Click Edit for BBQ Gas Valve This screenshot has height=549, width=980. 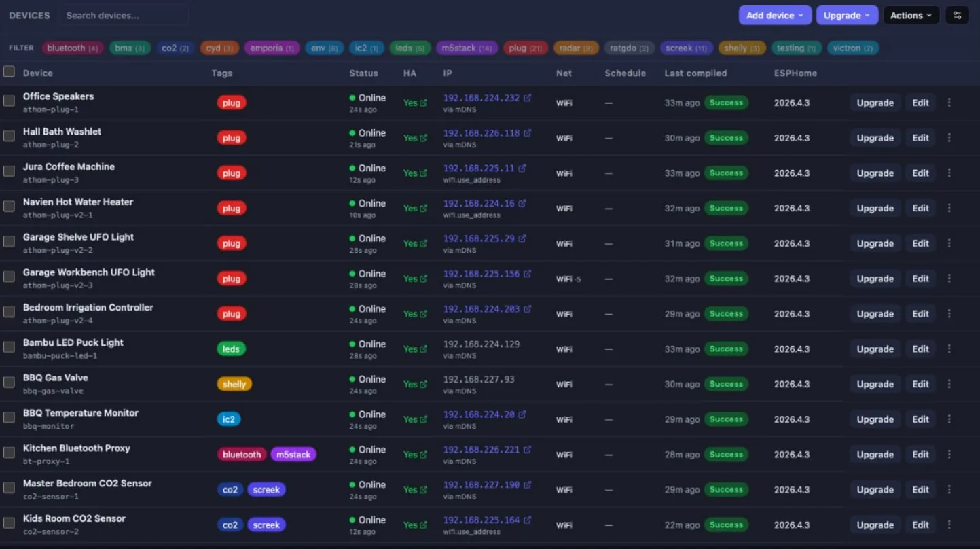click(x=920, y=384)
